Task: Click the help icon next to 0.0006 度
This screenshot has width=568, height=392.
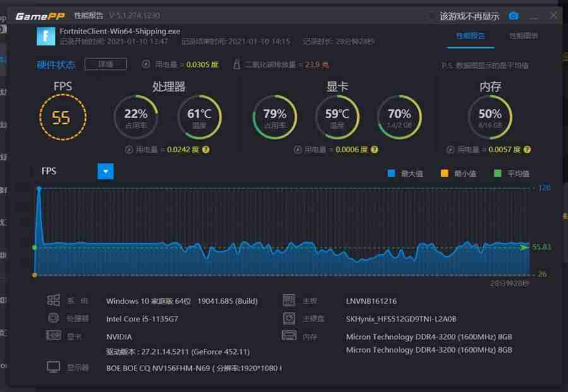Action: click(374, 150)
